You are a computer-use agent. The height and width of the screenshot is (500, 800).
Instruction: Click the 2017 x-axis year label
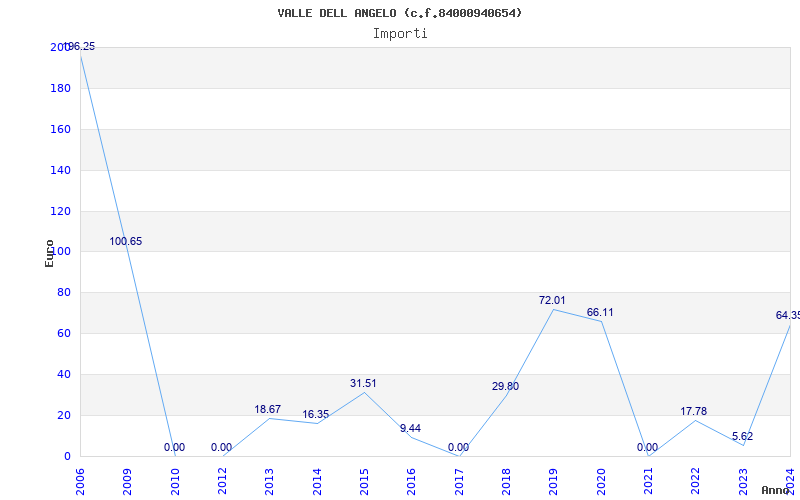click(x=459, y=482)
